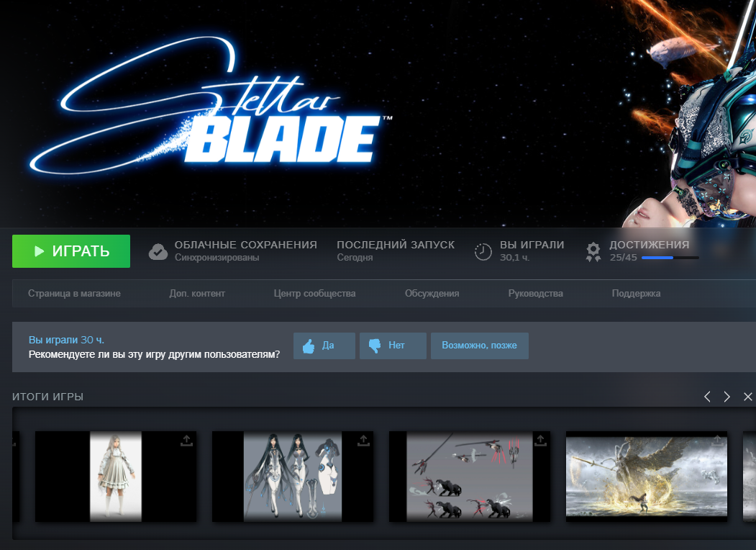
Task: Open Руководства section
Action: tap(536, 293)
